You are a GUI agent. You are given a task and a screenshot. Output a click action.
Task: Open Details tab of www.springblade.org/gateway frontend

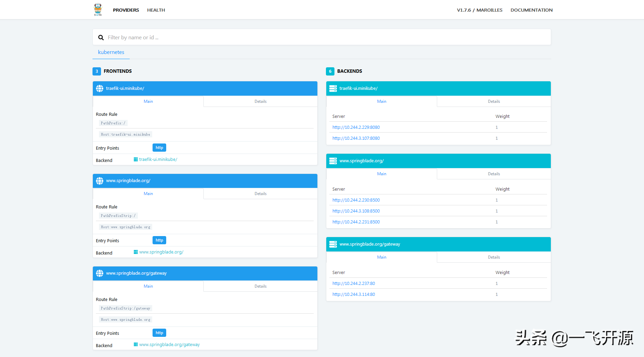pos(260,286)
